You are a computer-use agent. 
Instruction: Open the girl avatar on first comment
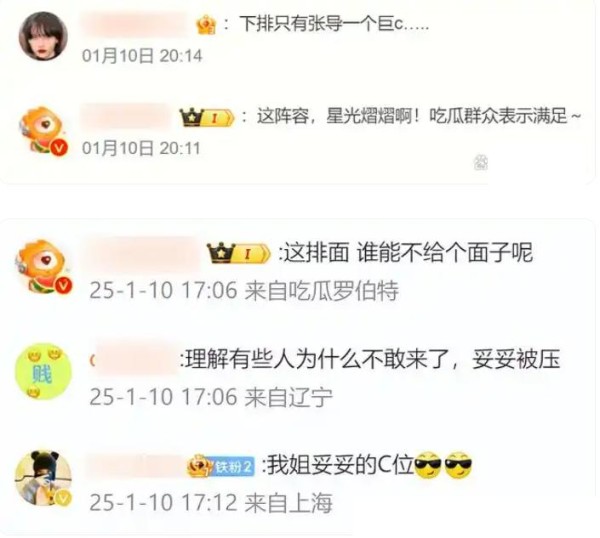pyautogui.click(x=43, y=36)
